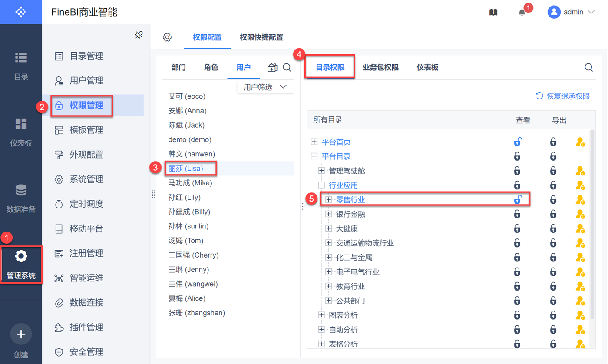
Task: Expand the 零售行业 tree node
Action: [x=329, y=200]
